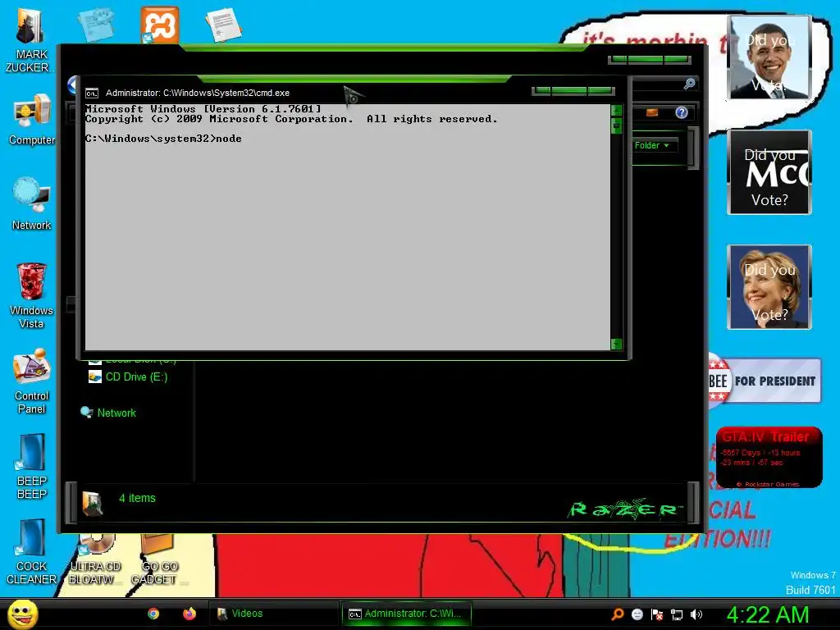Click the tray orange magnifier icon
Viewport: 840px width, 630px height.
coord(618,614)
